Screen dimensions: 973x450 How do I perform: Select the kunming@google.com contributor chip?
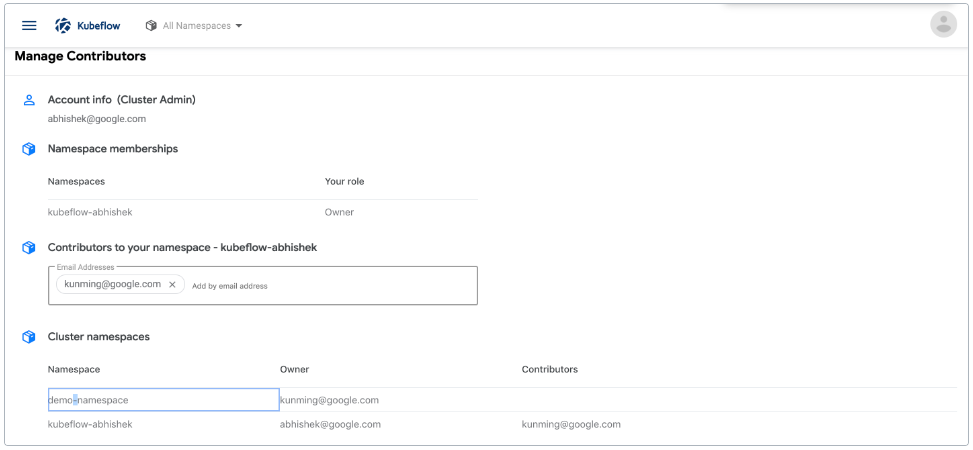112,284
